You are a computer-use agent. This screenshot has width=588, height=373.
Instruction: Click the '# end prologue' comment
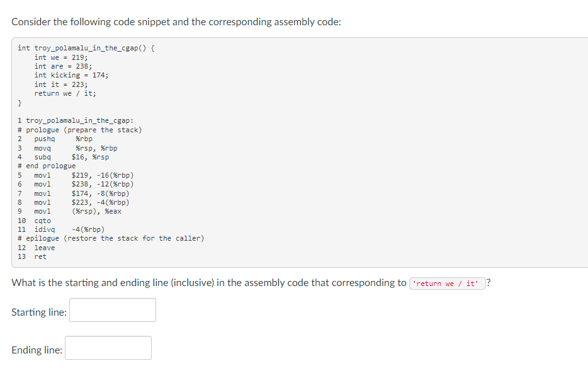(x=47, y=166)
